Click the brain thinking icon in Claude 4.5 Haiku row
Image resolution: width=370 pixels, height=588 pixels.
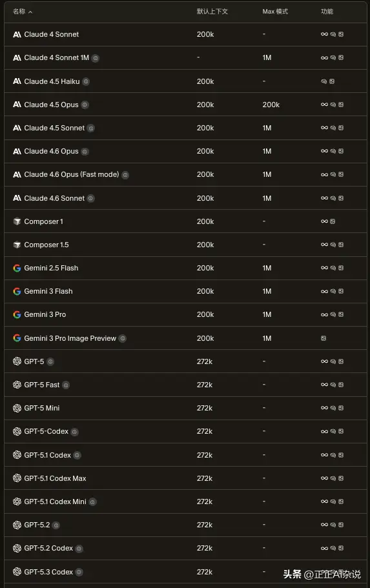pos(324,81)
